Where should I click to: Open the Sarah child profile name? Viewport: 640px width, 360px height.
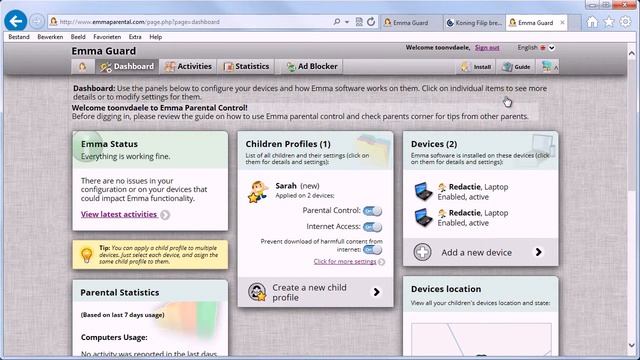[286, 186]
